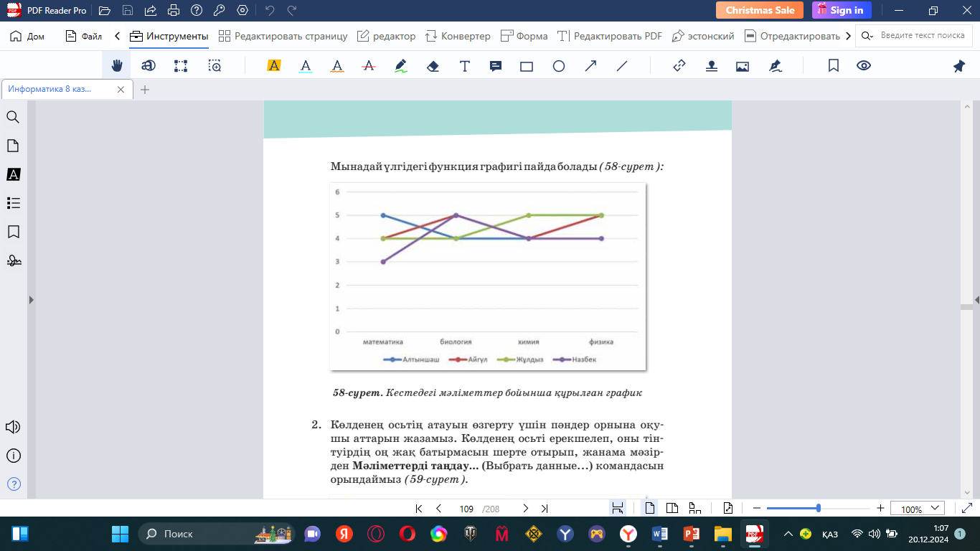This screenshot has height=551, width=980.
Task: Activate the Arrow drawing tool
Action: (590, 66)
